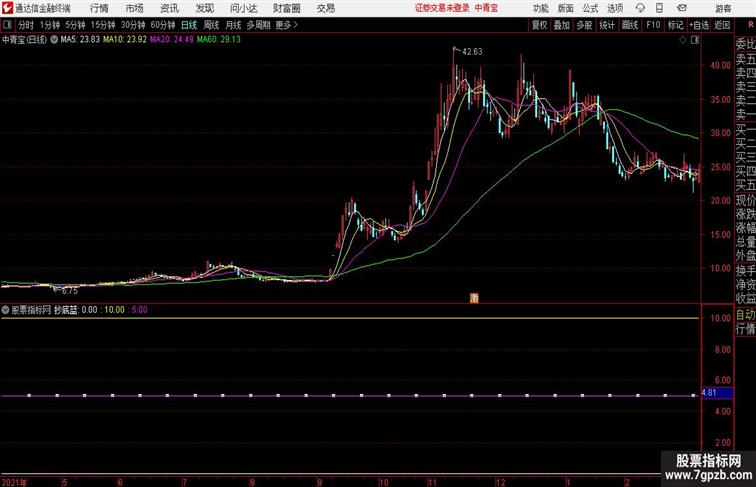Click the 统计 statistics toolbar button
Image resolution: width=756 pixels, height=487 pixels.
point(607,25)
